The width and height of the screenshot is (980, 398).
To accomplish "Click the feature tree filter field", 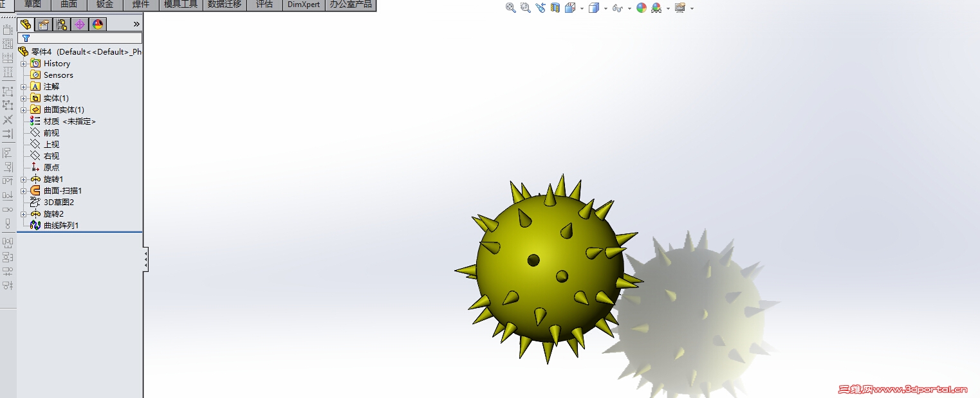I will pos(80,38).
